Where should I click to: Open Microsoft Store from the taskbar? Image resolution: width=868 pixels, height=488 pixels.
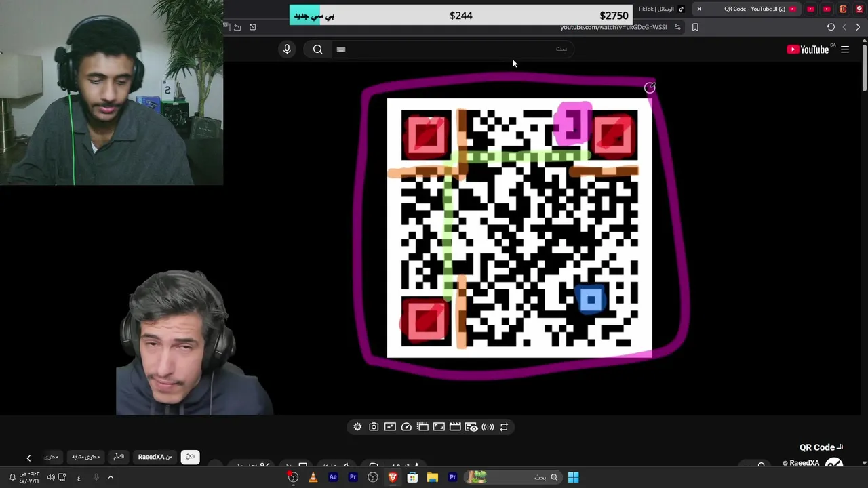click(412, 477)
